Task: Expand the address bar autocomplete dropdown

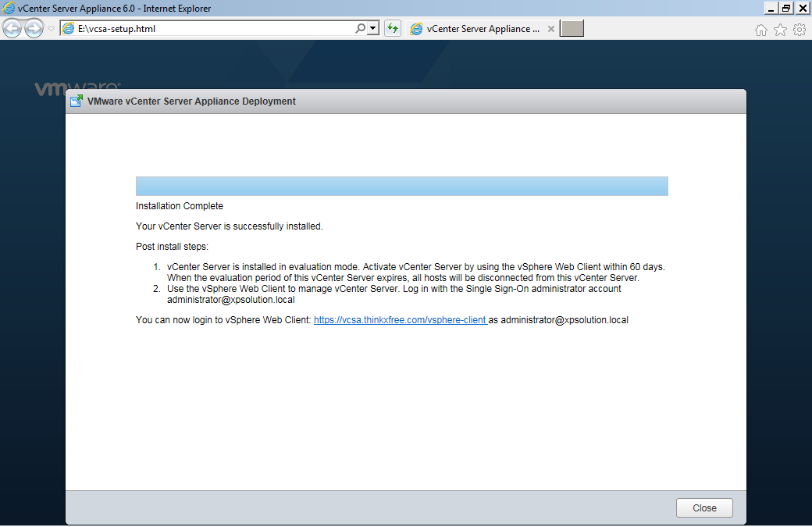Action: 373,28
